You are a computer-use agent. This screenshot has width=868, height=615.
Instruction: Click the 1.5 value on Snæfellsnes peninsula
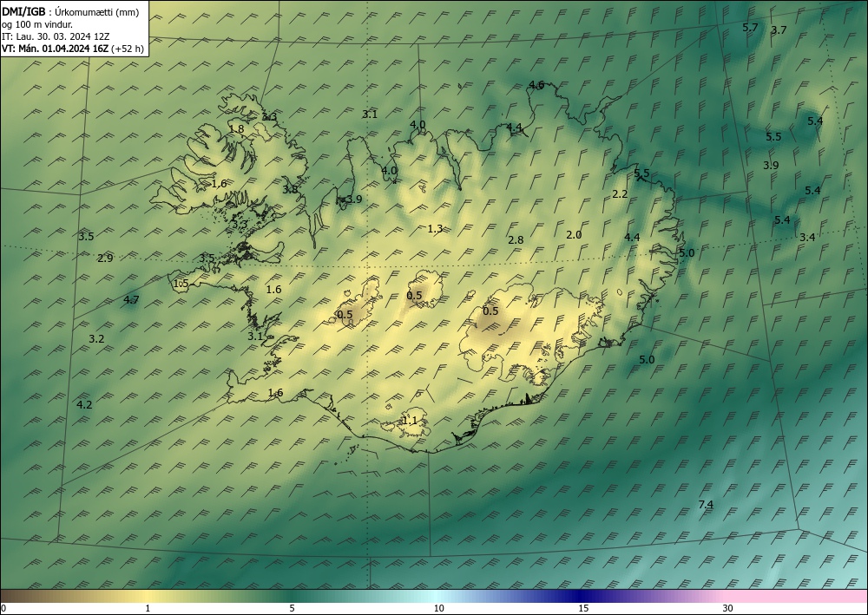tap(181, 284)
